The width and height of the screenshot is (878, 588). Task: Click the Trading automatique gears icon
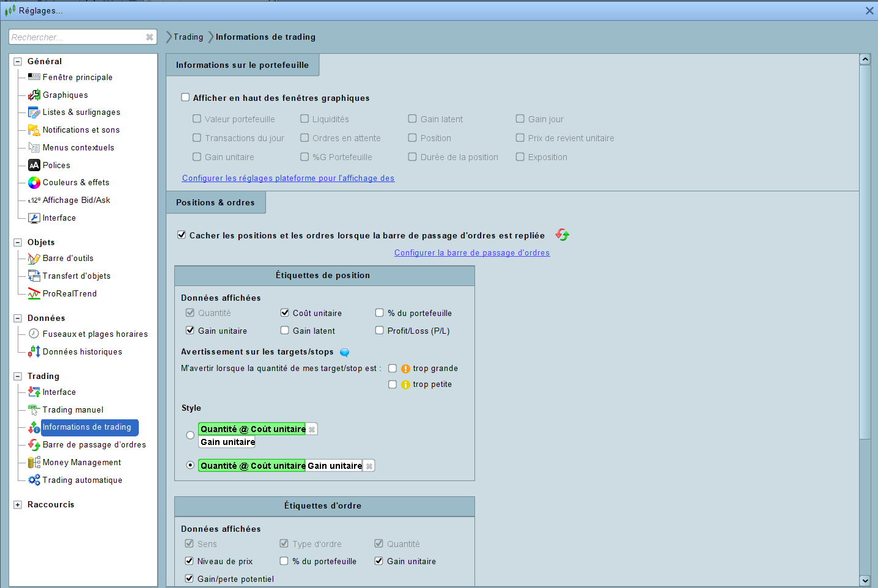tap(34, 480)
